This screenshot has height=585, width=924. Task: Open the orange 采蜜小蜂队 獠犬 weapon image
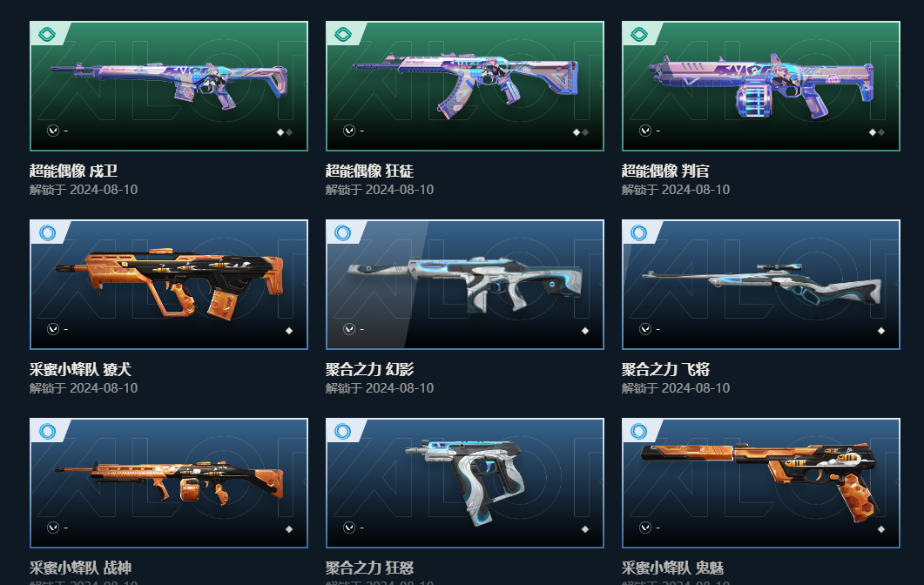tap(169, 284)
